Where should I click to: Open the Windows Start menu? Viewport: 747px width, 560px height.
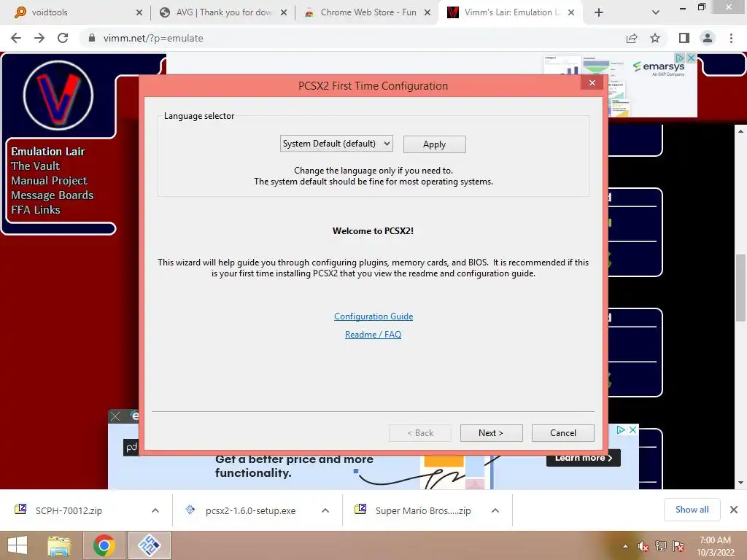click(18, 545)
